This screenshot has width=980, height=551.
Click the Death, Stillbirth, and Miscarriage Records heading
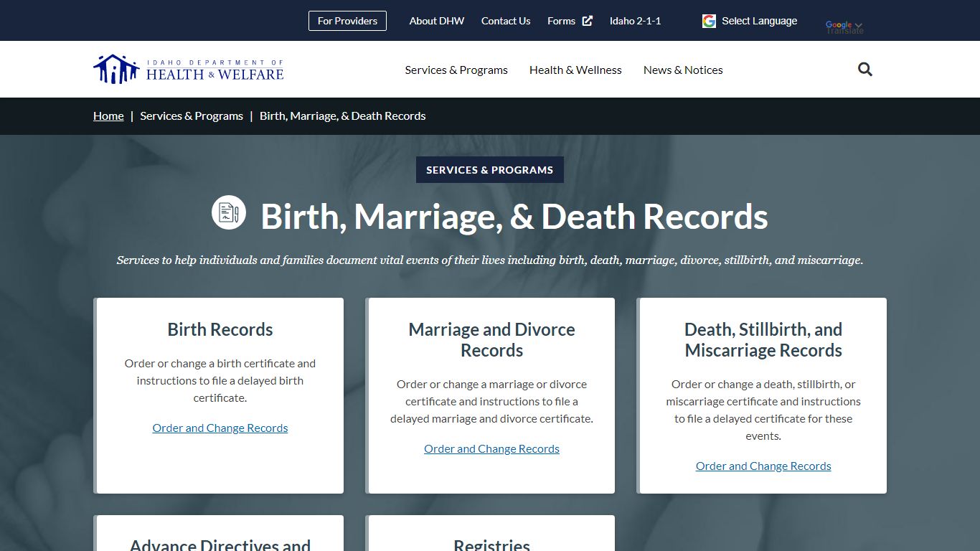[763, 340]
